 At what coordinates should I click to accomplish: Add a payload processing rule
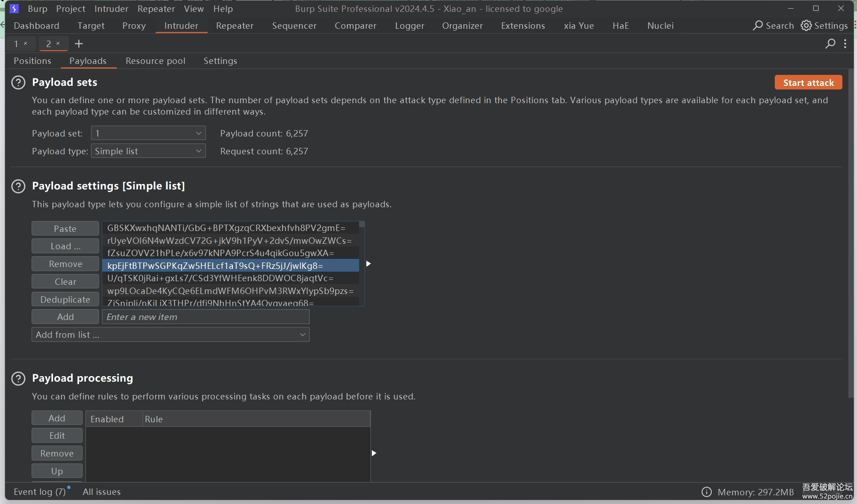pos(57,418)
